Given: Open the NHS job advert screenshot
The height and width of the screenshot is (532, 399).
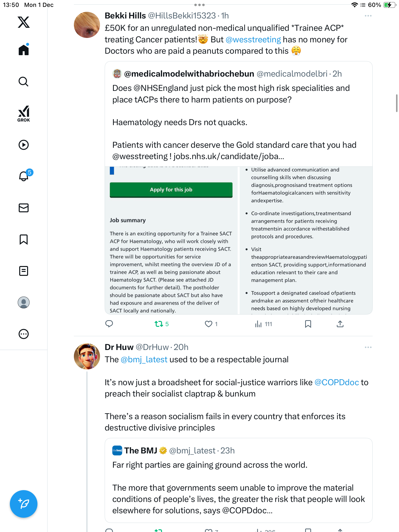Looking at the screenshot, I should click(238, 240).
